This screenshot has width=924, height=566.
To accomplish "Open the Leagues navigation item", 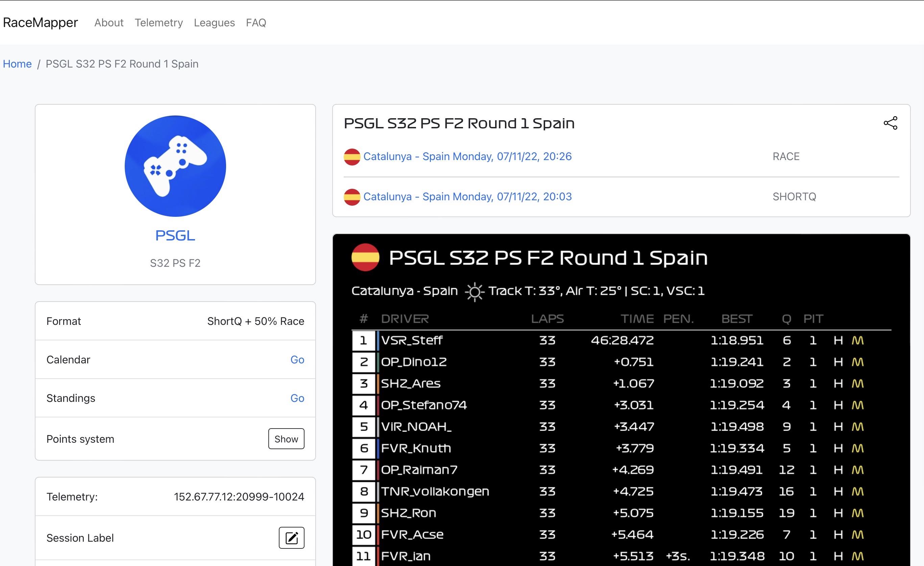I will [214, 23].
